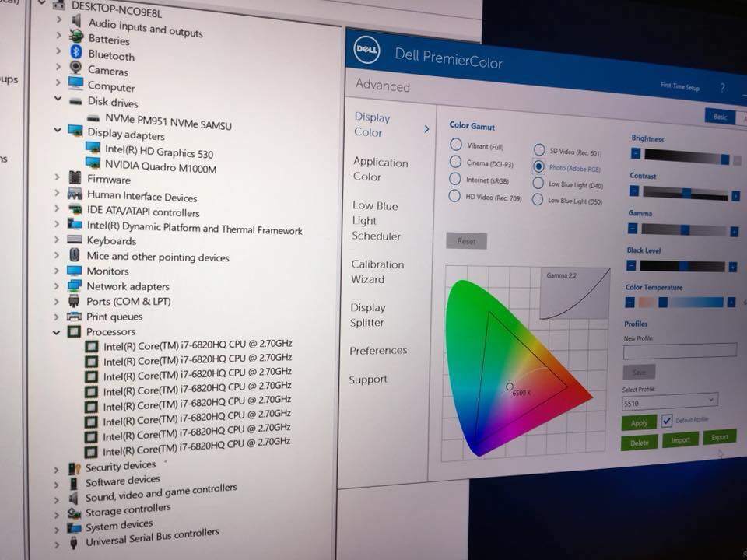Open the help question mark icon
The width and height of the screenshot is (747, 560).
point(722,88)
